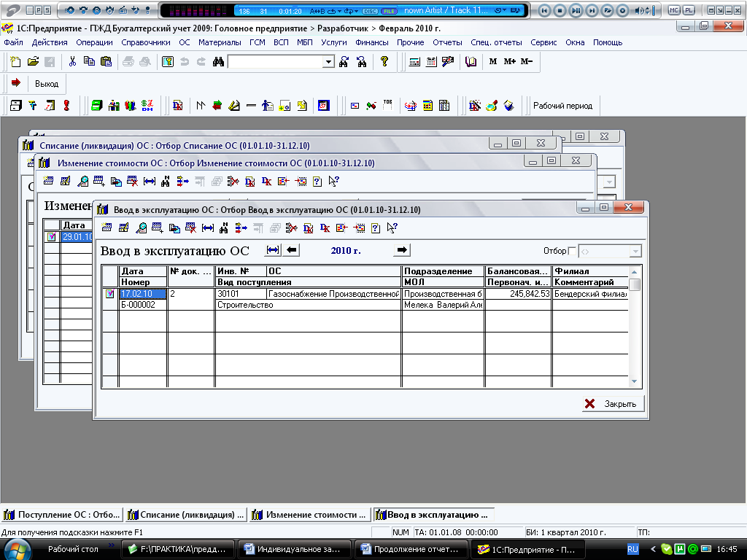Click the interval button beside journal title
Image resolution: width=747 pixels, height=560 pixels.
273,250
